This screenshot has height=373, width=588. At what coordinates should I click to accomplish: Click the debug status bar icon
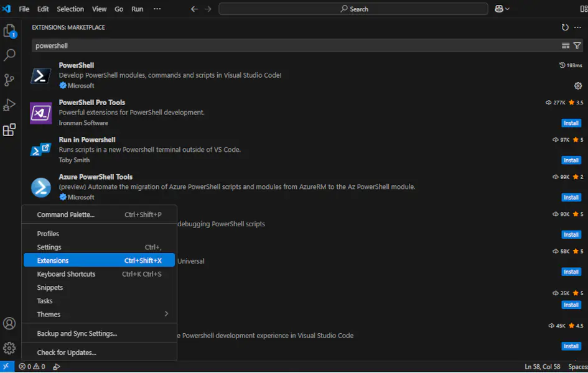pyautogui.click(x=57, y=367)
